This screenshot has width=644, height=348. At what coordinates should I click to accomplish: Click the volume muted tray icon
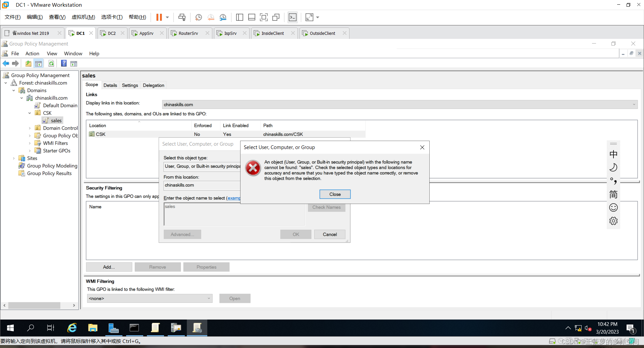[x=588, y=328]
